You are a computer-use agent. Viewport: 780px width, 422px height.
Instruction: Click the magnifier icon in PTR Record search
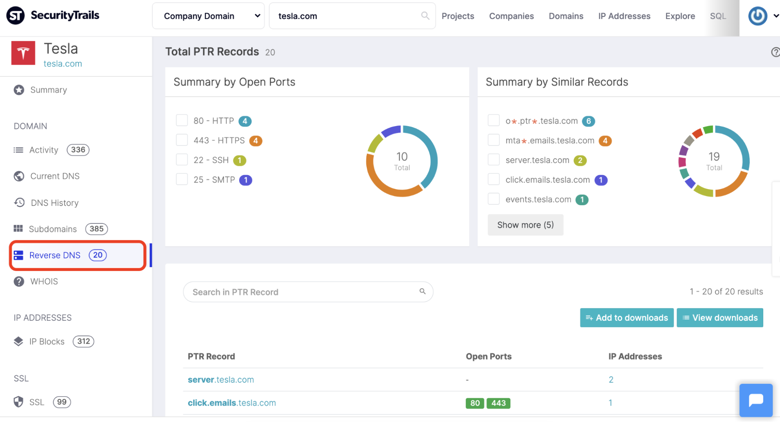point(422,292)
